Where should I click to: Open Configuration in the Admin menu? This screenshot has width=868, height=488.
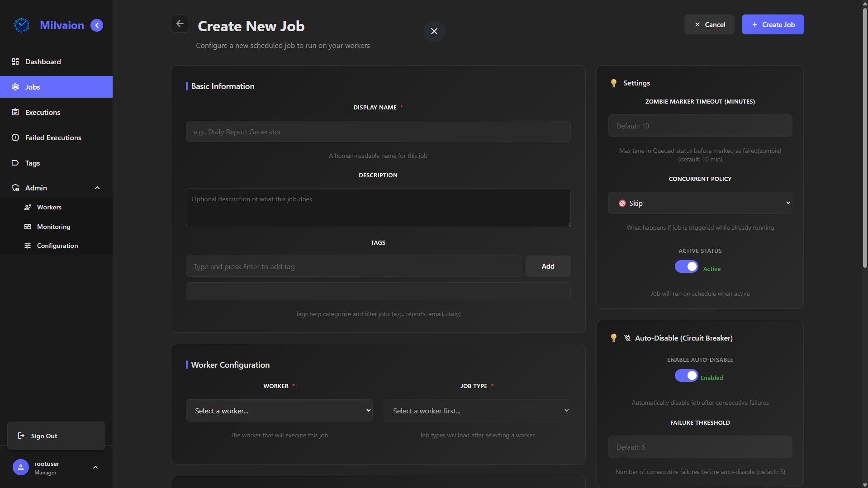57,246
